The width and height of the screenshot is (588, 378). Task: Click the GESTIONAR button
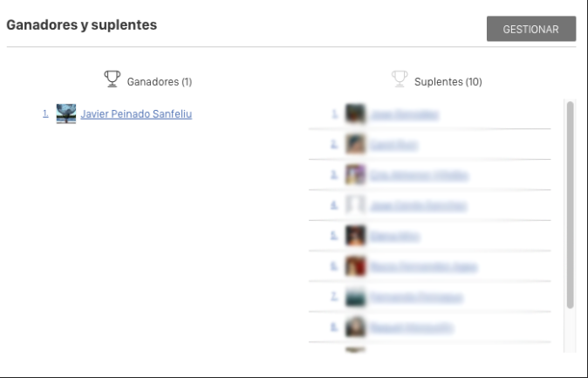point(531,29)
